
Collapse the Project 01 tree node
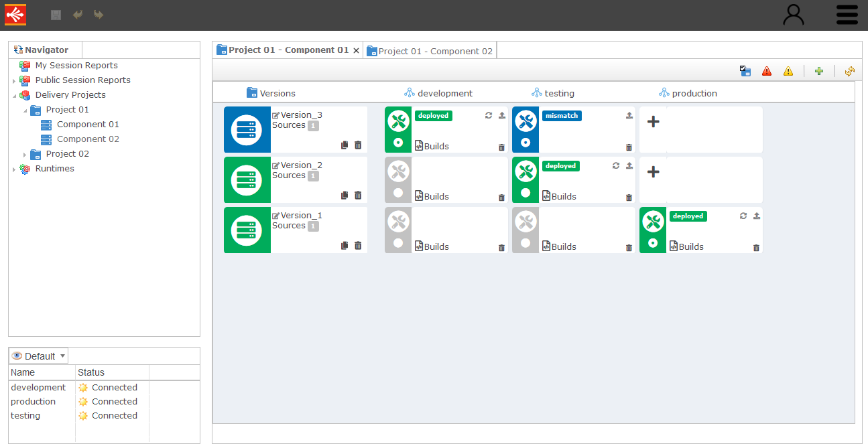coord(25,110)
